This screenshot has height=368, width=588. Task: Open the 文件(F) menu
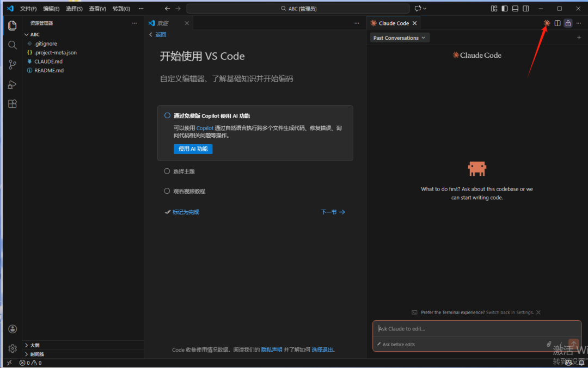click(x=28, y=9)
